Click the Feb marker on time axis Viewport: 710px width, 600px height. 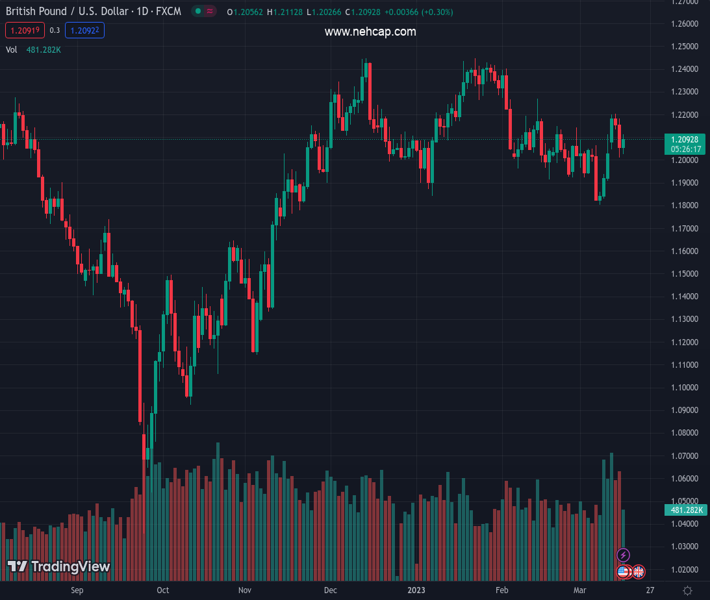tap(502, 590)
